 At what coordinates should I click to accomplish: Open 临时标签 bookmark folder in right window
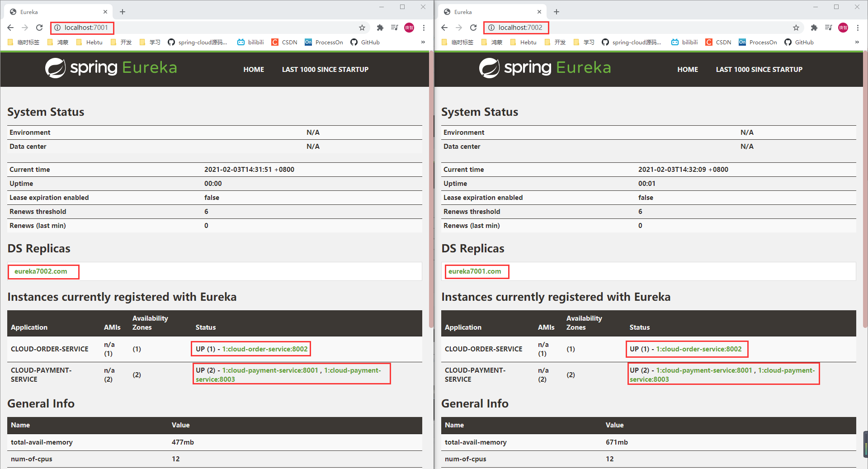click(x=458, y=42)
